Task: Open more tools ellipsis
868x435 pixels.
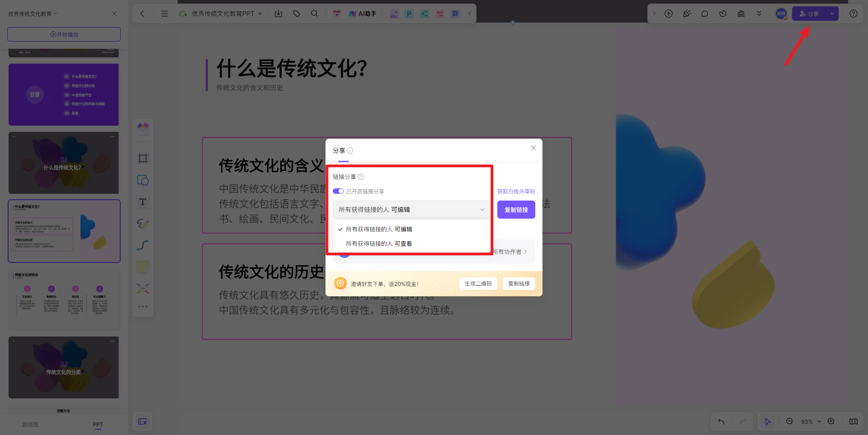Action: (x=143, y=306)
